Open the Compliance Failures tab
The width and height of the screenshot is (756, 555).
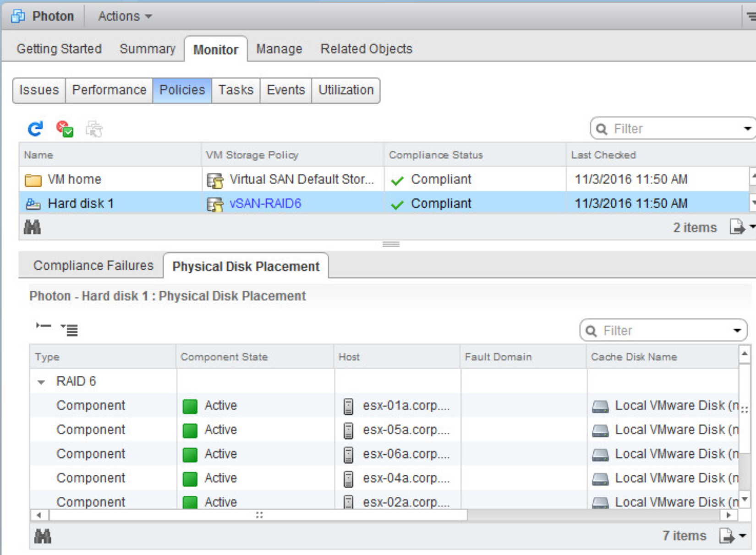[x=93, y=266]
